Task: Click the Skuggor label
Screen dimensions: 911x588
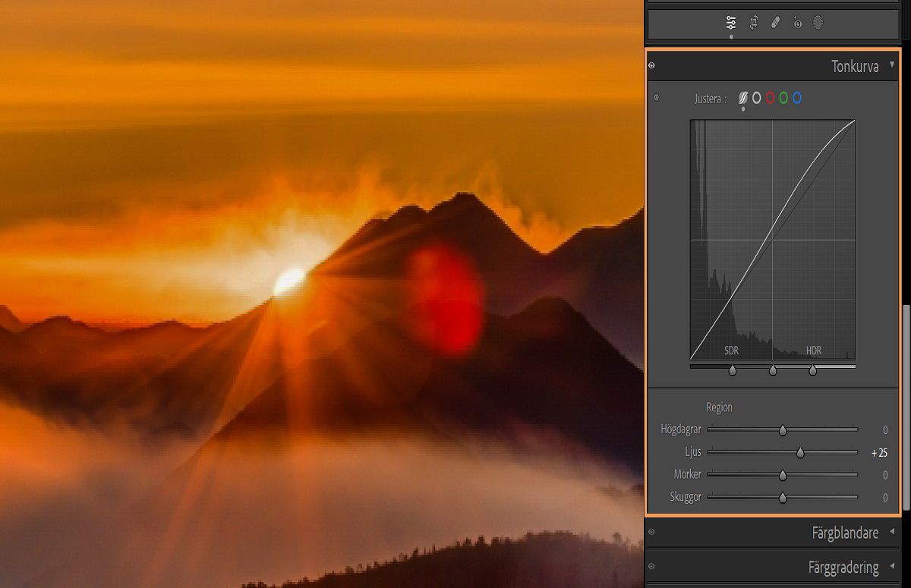Action: [686, 498]
